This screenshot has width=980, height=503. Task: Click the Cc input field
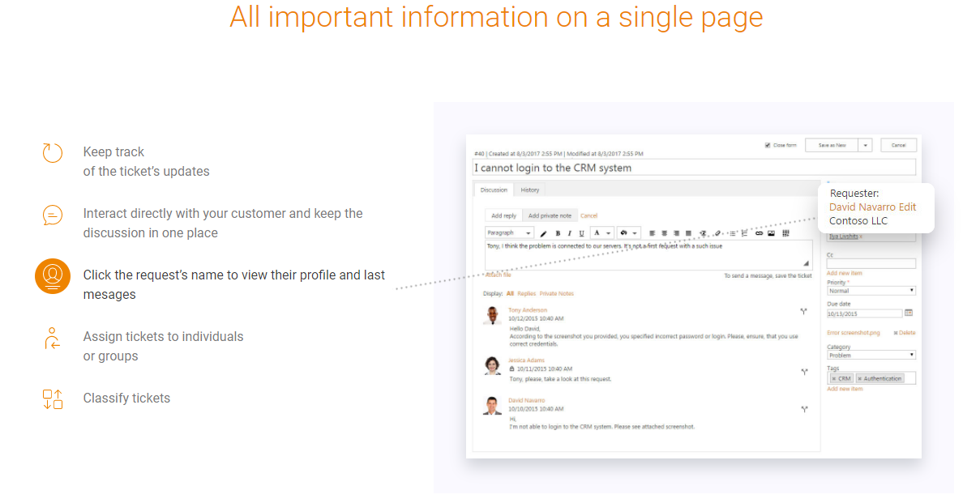point(871,263)
